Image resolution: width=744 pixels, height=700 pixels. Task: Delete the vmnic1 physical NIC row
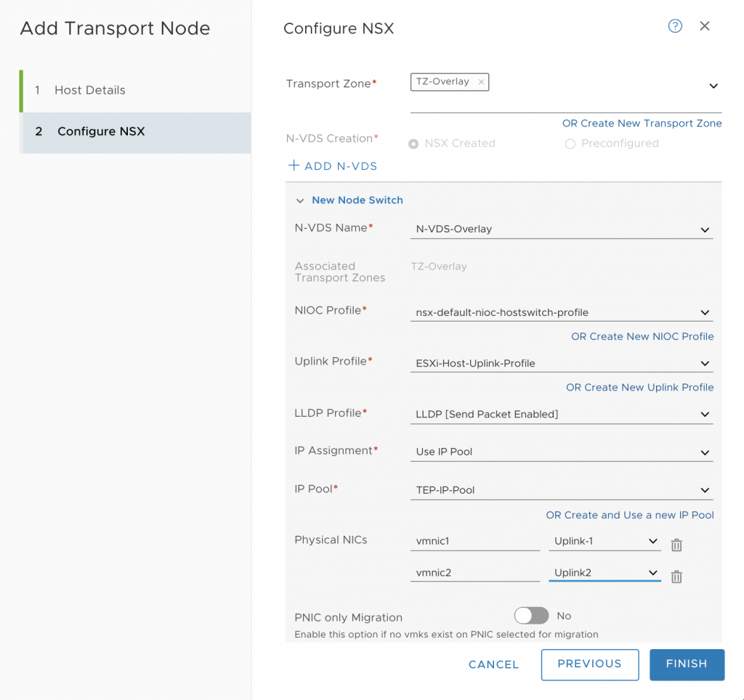tap(676, 545)
